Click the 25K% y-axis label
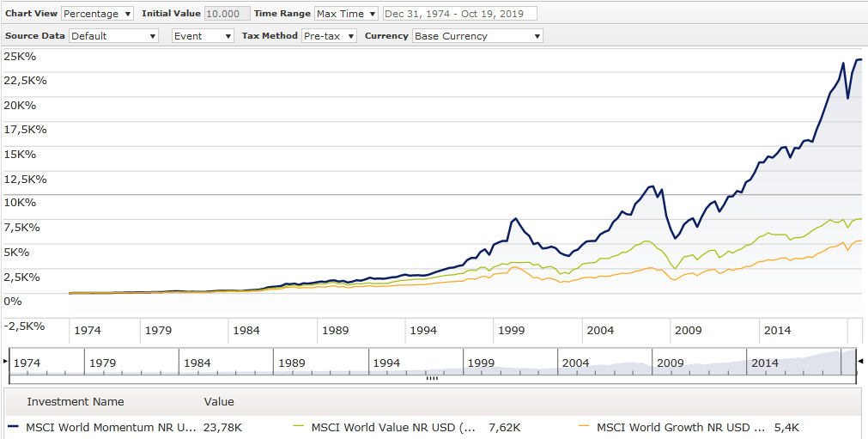Screen dimensions: 868x439 (x=20, y=56)
